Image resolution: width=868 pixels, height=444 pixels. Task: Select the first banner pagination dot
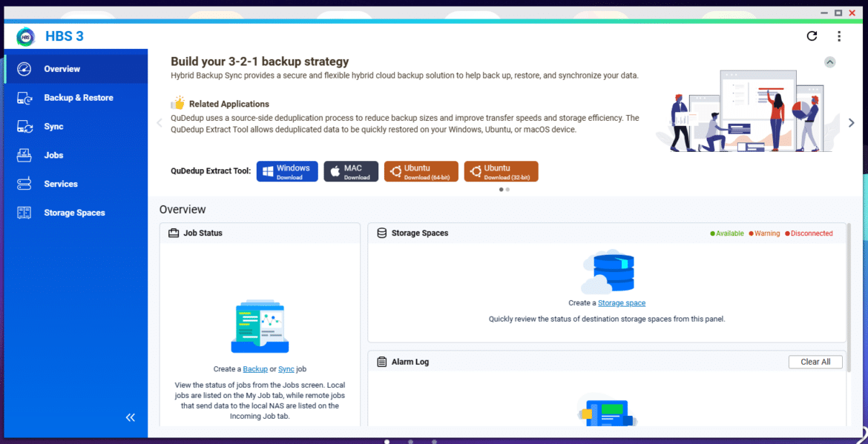[x=502, y=189]
